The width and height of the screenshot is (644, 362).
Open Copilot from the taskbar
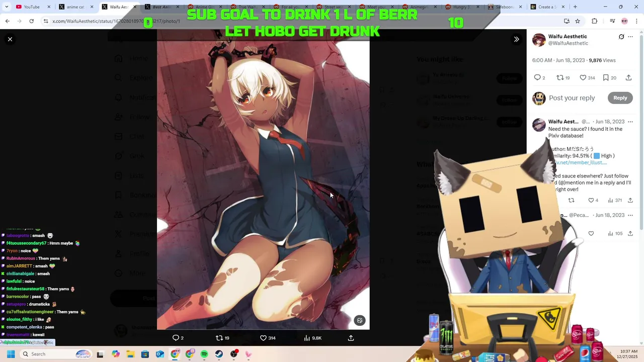(116, 354)
